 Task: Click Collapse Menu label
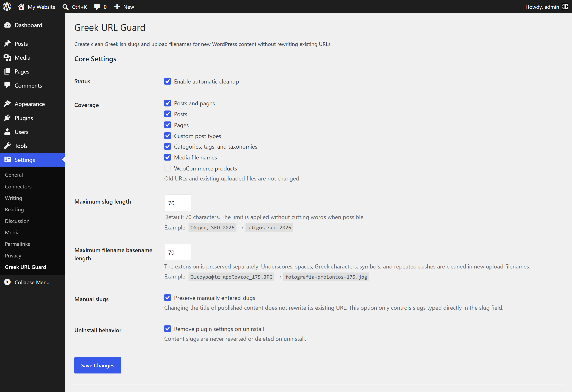point(32,282)
